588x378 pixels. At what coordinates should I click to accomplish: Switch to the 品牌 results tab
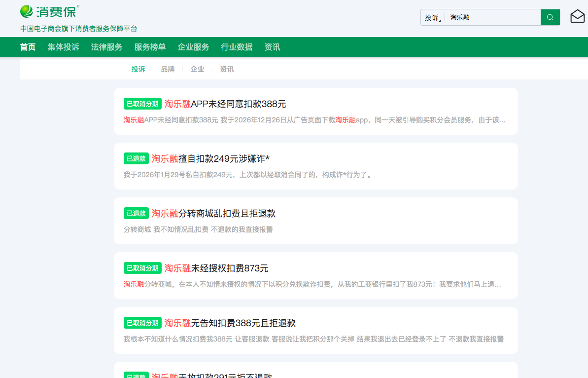tap(168, 69)
